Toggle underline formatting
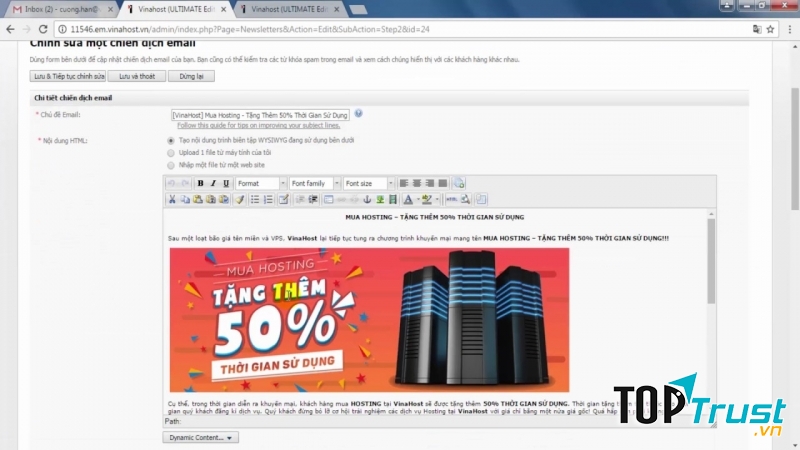 coord(226,183)
